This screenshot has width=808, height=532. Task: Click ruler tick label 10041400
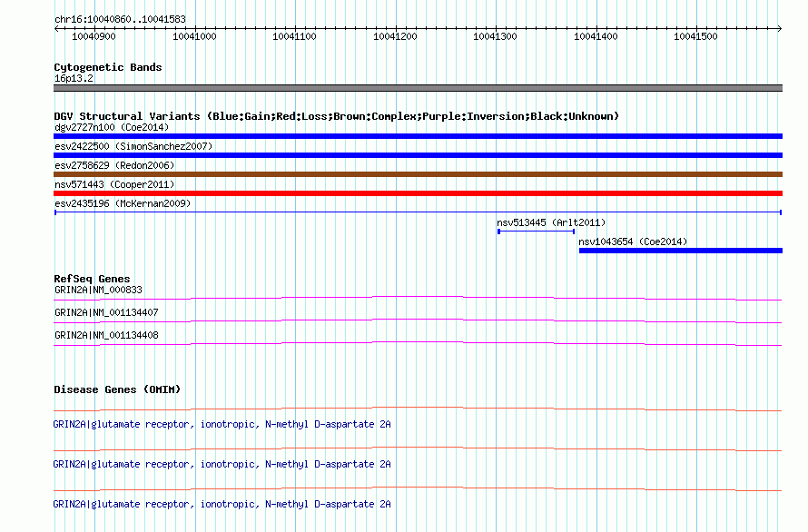596,36
